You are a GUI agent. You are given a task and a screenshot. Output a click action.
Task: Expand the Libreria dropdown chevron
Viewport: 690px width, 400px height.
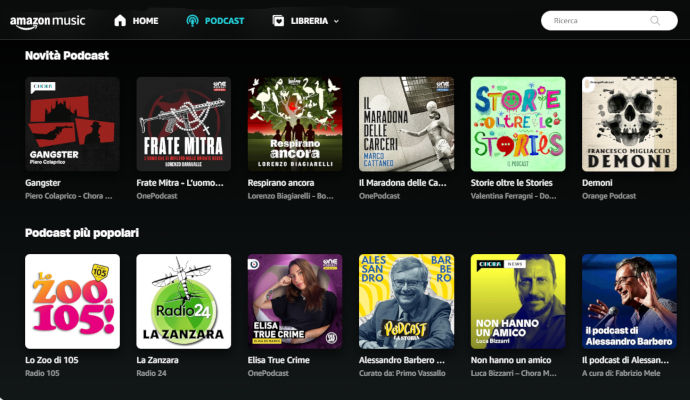click(336, 21)
